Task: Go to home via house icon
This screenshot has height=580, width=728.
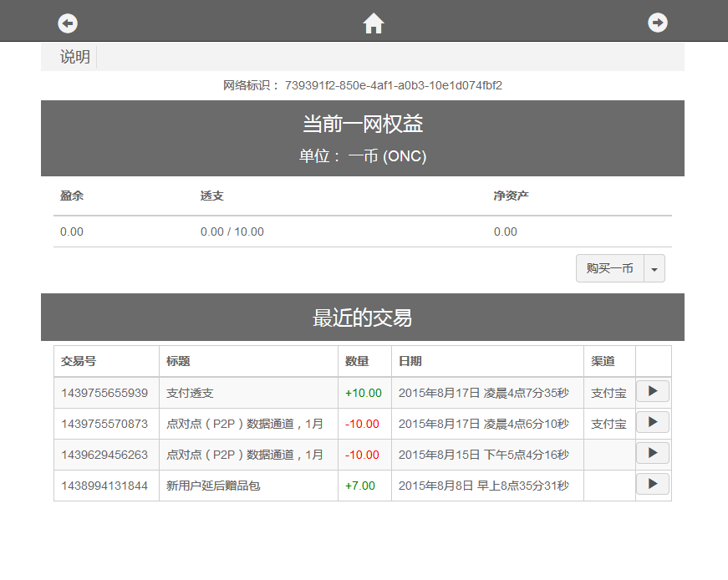Action: (374, 23)
